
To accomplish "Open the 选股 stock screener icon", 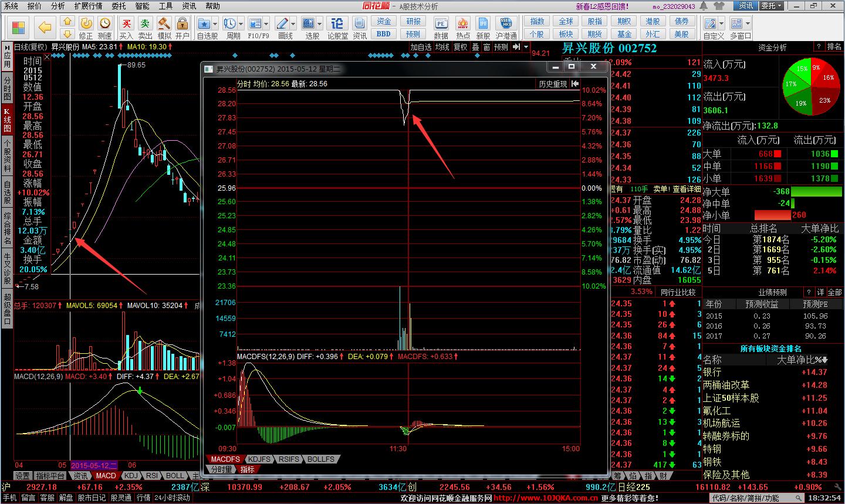I will coord(309,28).
